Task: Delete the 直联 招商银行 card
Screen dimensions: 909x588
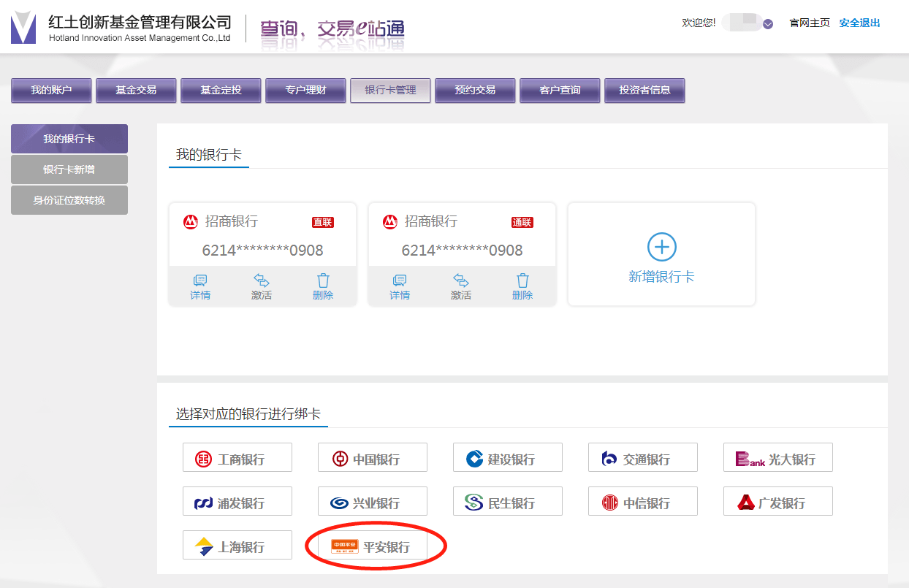Action: click(x=323, y=287)
